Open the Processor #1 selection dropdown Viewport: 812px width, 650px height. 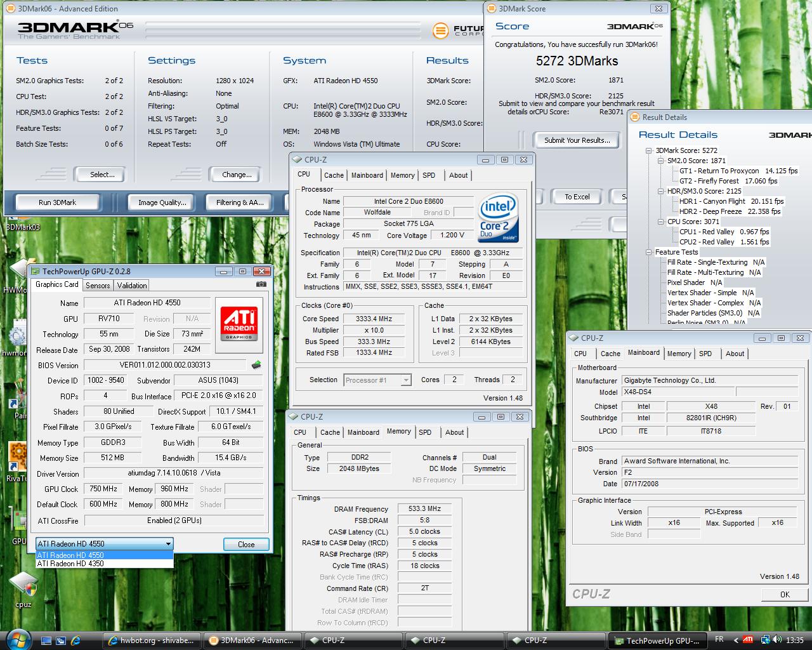click(406, 380)
